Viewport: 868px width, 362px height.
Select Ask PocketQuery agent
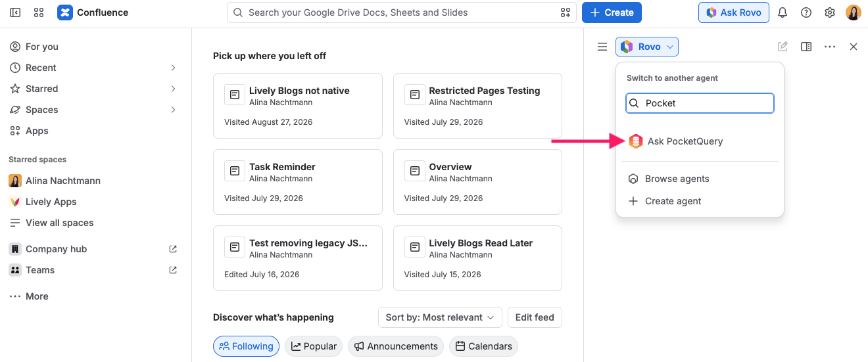(x=700, y=141)
